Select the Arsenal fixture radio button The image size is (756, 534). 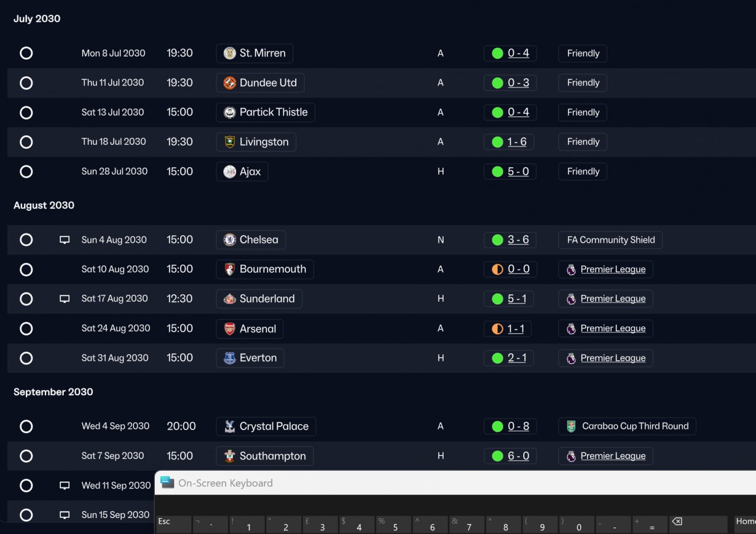click(26, 328)
